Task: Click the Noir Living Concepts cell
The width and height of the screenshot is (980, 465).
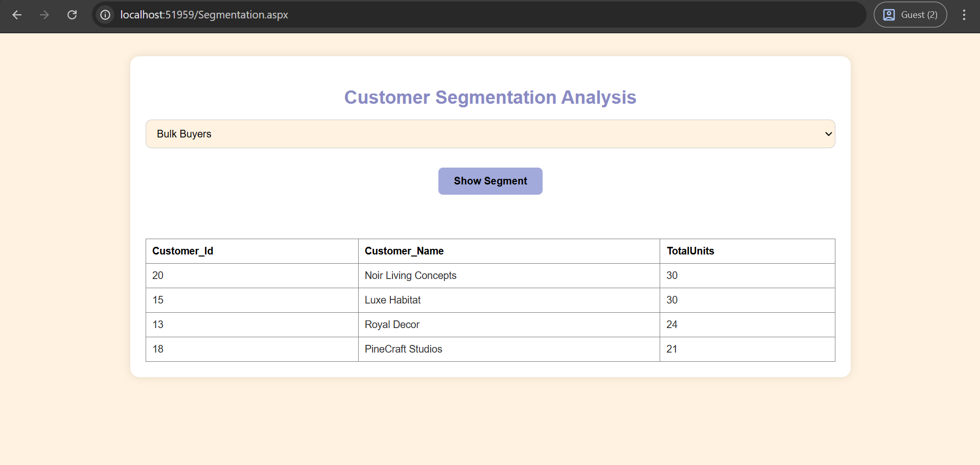Action: tap(509, 275)
